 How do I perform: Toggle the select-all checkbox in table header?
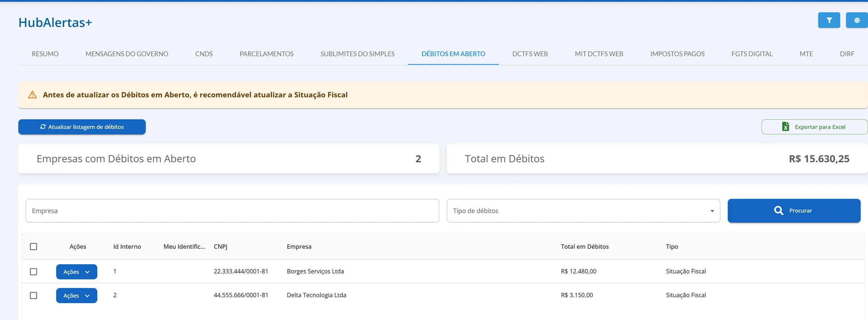34,247
